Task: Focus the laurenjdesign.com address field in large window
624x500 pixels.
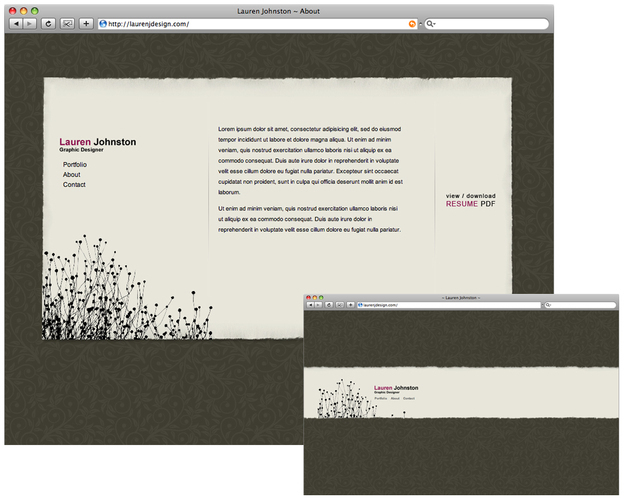Action: click(257, 24)
